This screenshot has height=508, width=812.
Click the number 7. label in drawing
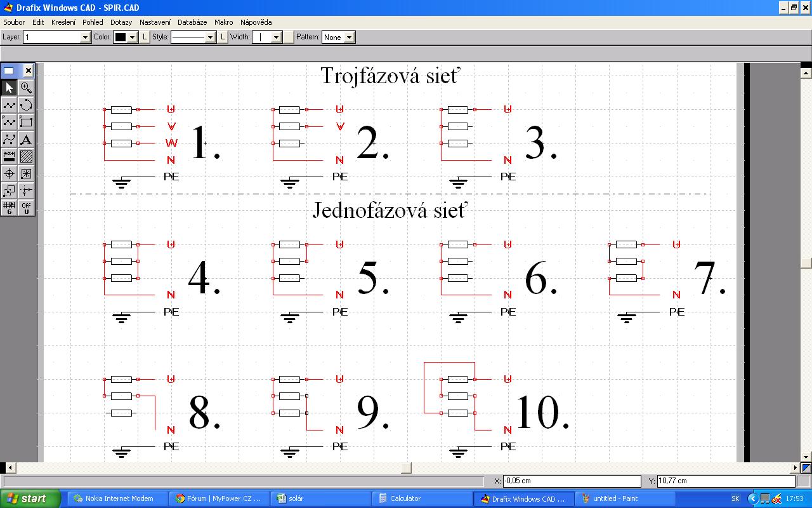click(710, 277)
